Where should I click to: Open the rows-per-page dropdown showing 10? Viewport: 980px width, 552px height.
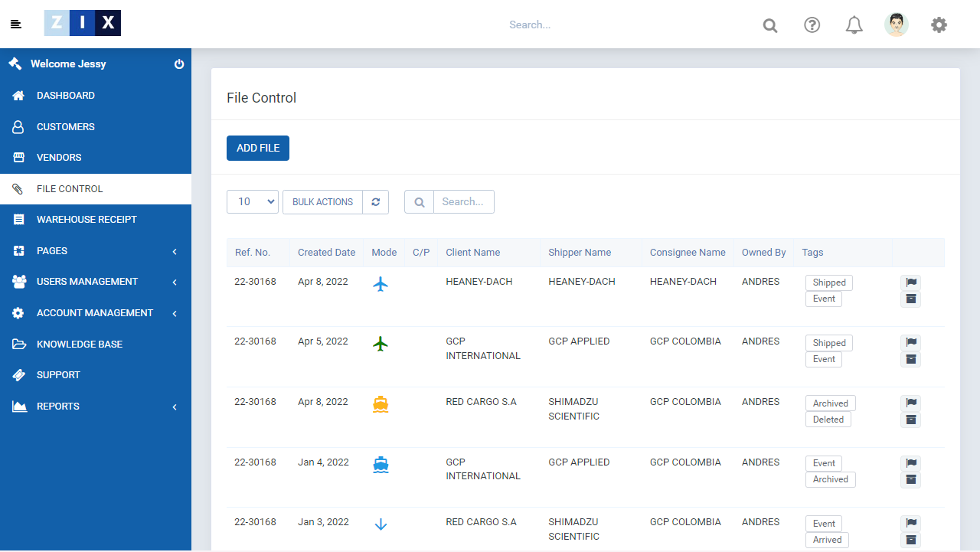click(253, 202)
